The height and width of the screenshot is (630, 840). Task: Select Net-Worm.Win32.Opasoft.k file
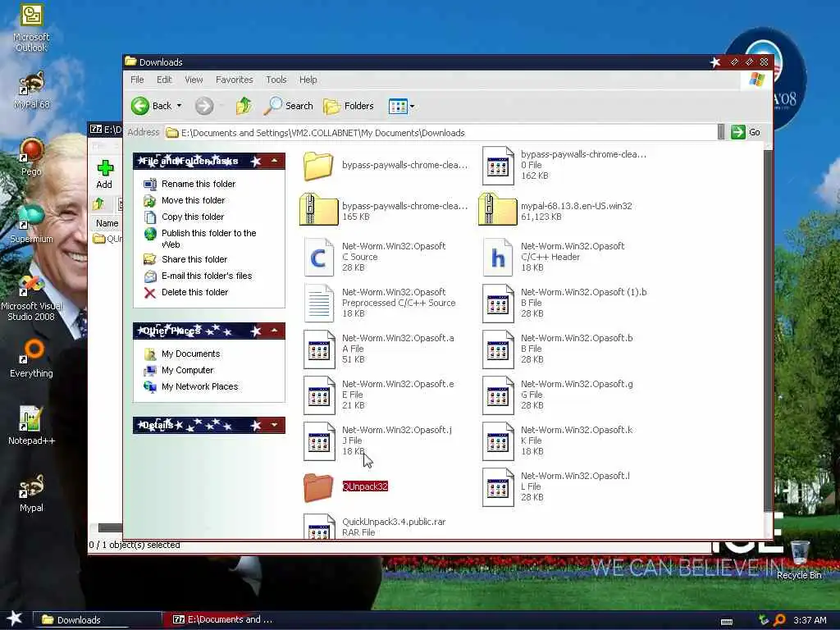click(x=498, y=441)
